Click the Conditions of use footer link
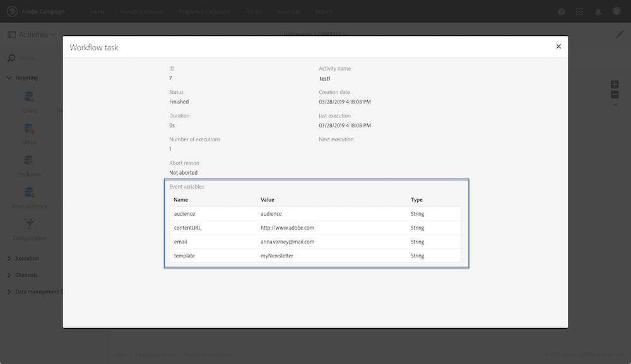631x364 pixels. pos(155,355)
